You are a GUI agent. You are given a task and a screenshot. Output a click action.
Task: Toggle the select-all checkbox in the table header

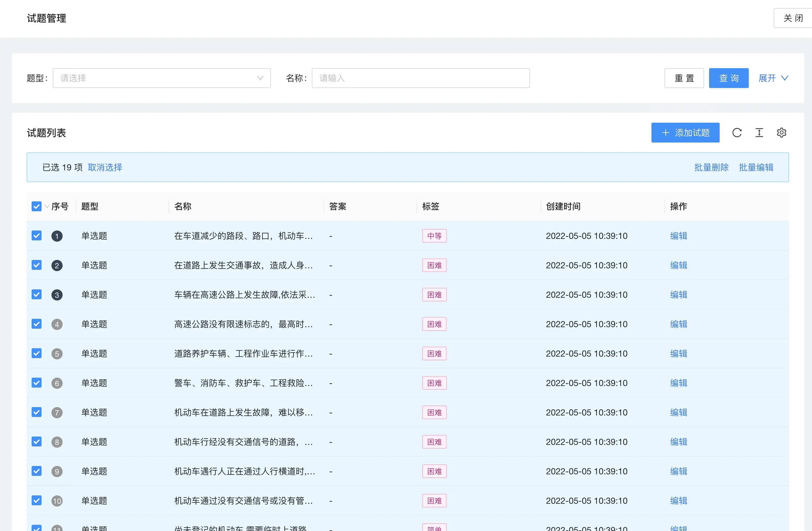pos(37,206)
